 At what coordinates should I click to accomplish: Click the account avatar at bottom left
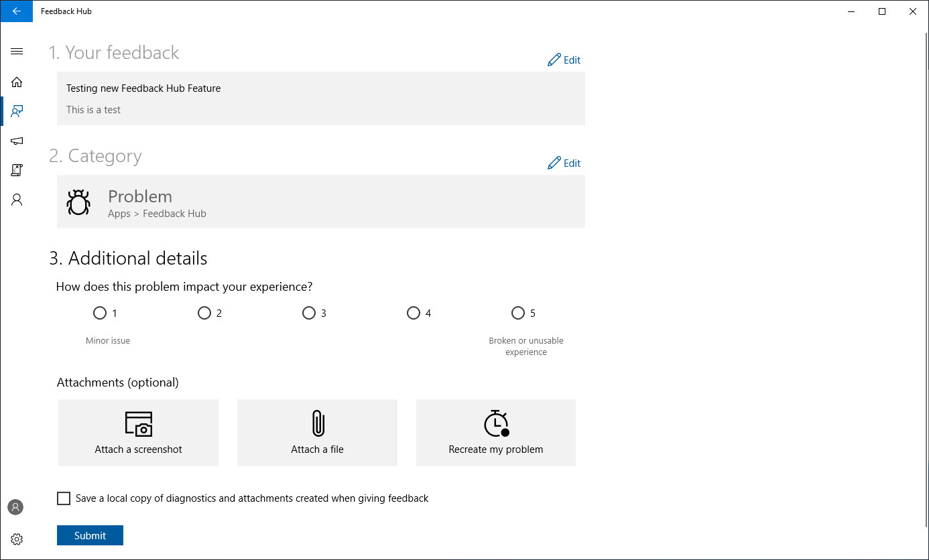point(15,507)
